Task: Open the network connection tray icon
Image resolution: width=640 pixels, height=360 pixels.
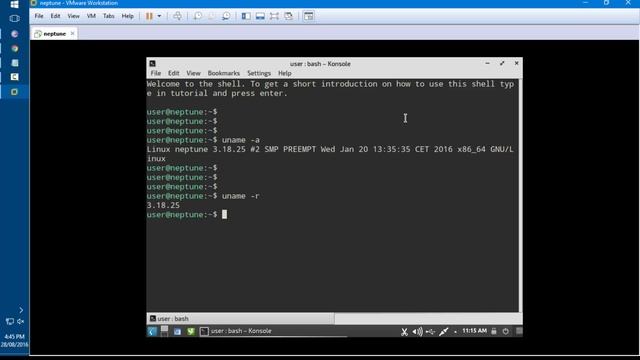Action: tap(444, 331)
